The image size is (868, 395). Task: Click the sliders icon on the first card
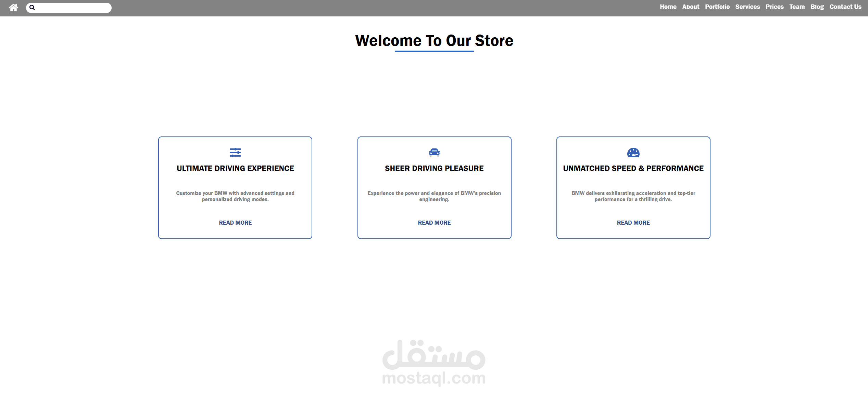pos(235,153)
